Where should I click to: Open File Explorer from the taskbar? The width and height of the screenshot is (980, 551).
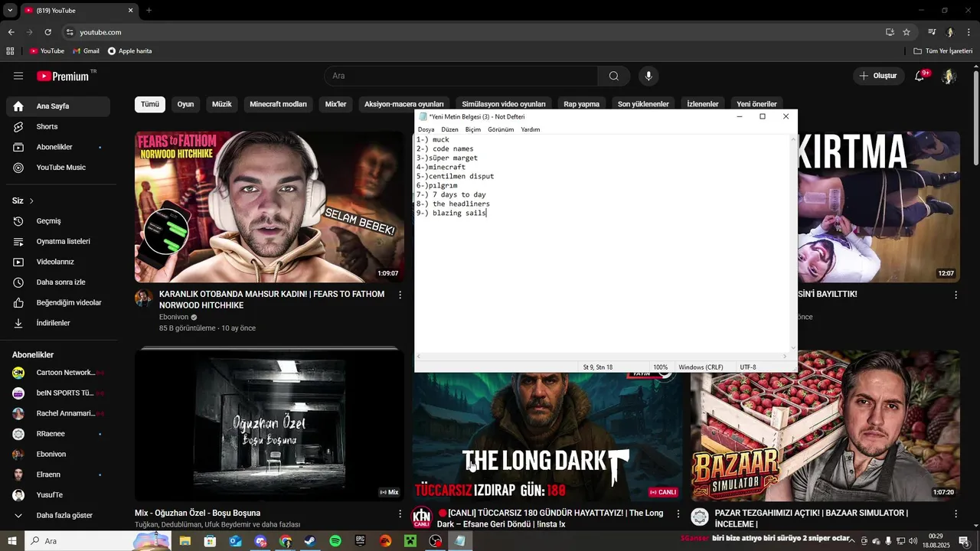185,541
